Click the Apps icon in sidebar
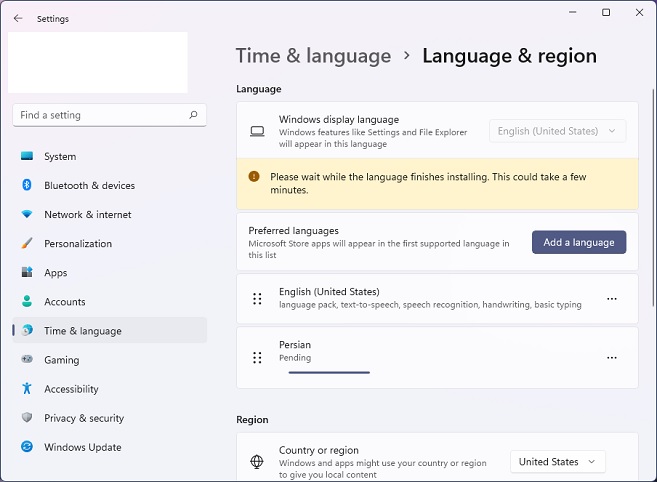Image resolution: width=657 pixels, height=482 pixels. 27,272
